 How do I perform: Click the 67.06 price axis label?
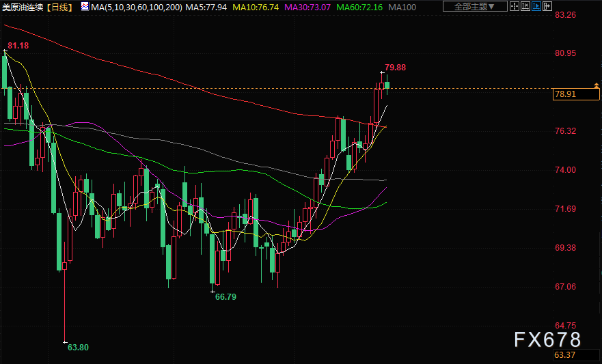tap(566, 287)
